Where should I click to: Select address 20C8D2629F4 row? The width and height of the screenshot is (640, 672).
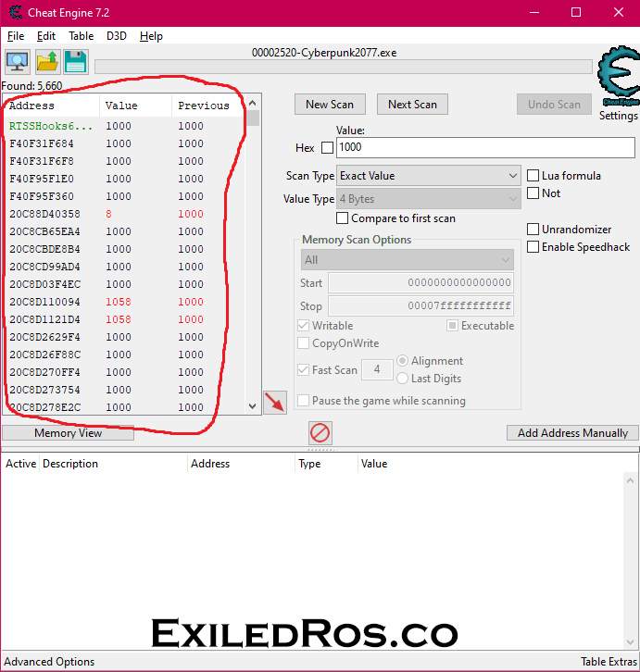(124, 337)
